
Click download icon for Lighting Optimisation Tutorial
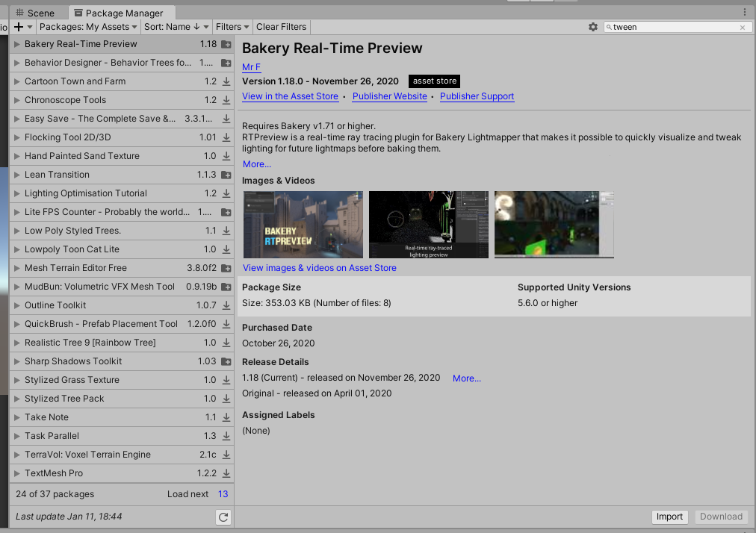(226, 193)
